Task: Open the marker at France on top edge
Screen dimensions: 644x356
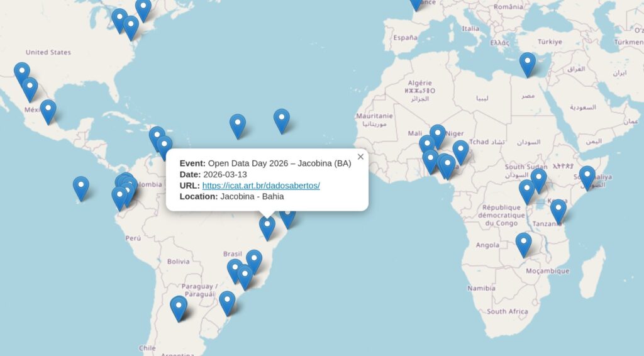Action: tap(416, 3)
